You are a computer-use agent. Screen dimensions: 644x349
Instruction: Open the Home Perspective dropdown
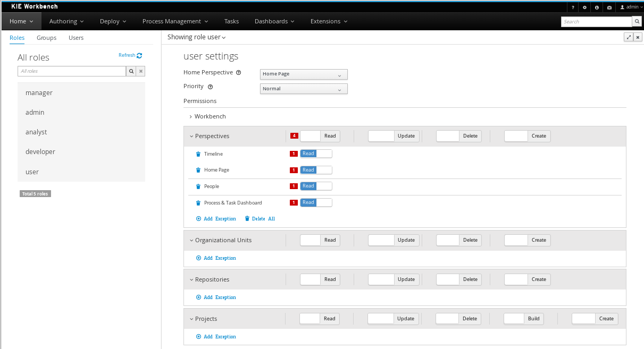[x=304, y=74]
